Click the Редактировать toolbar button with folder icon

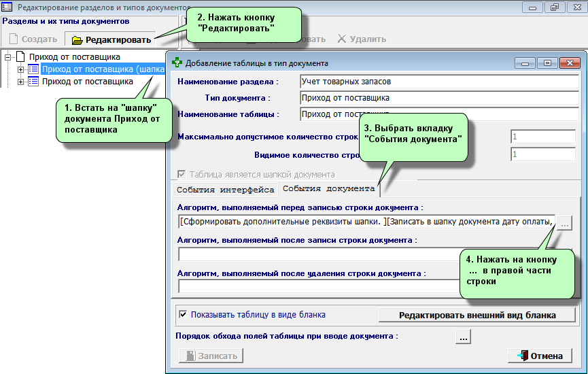click(x=111, y=39)
